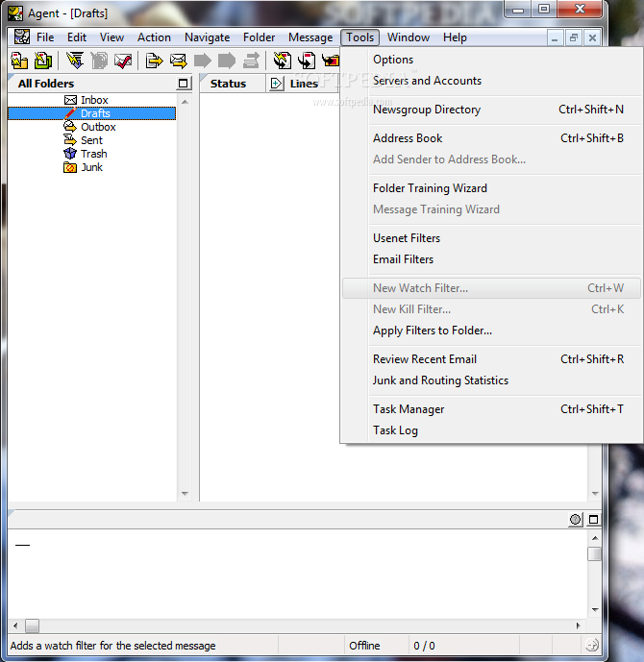Screen dimensions: 644x662
Task: Choose Apply Filters to Folder
Action: click(x=491, y=331)
